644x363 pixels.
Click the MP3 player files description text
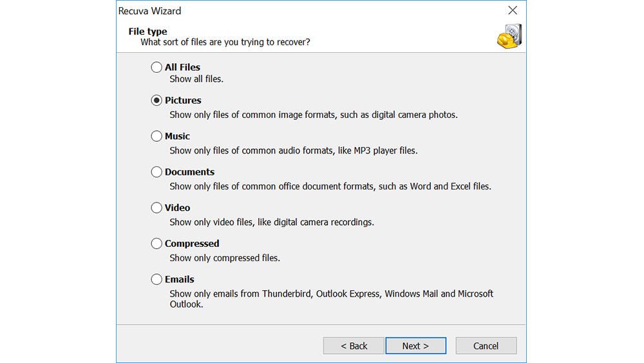293,150
